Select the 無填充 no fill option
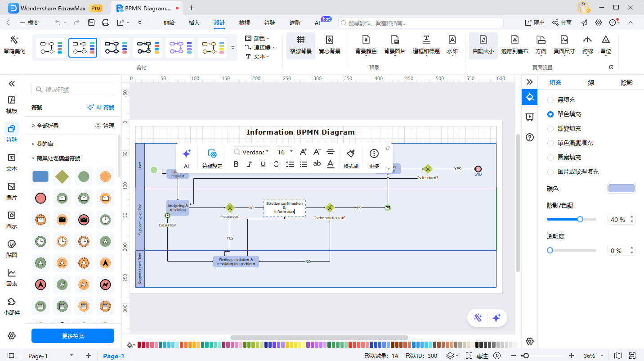The height and width of the screenshot is (361, 644). pyautogui.click(x=550, y=99)
